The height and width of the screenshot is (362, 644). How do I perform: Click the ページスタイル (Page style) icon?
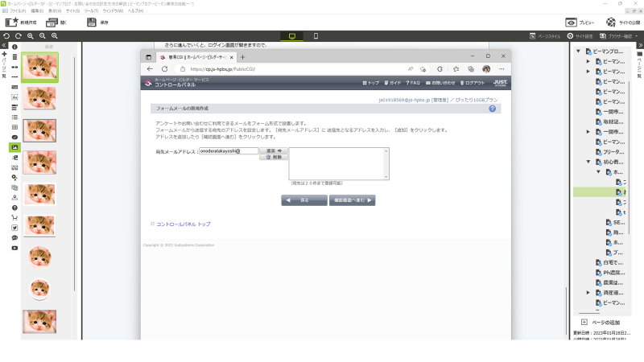pos(532,36)
